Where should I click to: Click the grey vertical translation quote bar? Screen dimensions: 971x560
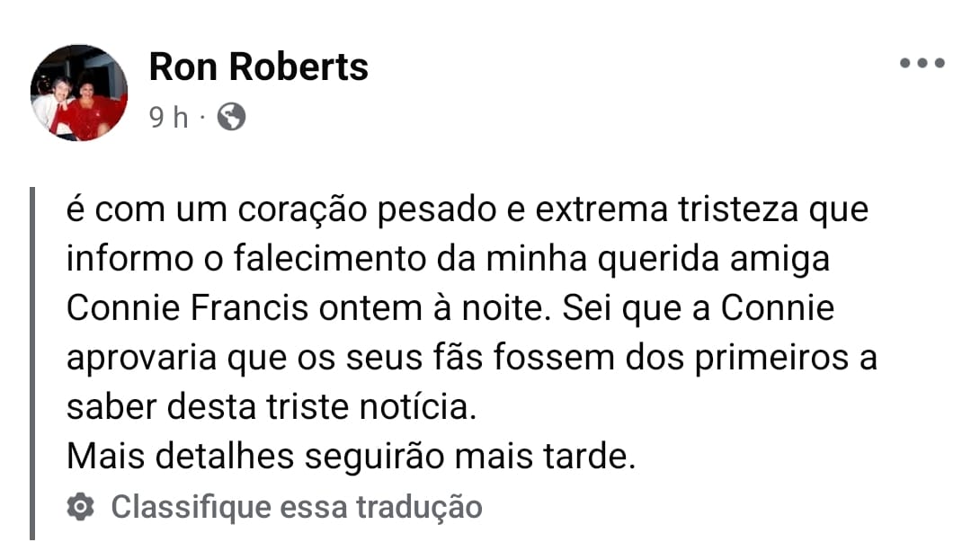click(33, 363)
